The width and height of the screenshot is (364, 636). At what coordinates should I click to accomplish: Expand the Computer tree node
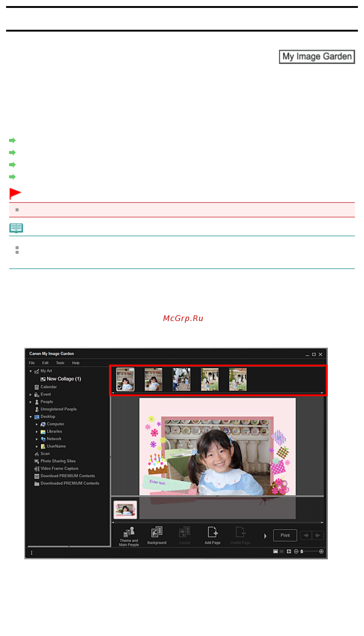click(37, 424)
